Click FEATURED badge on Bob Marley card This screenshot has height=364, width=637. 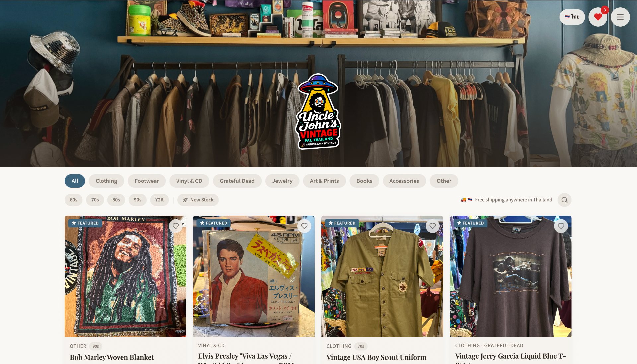(x=85, y=223)
